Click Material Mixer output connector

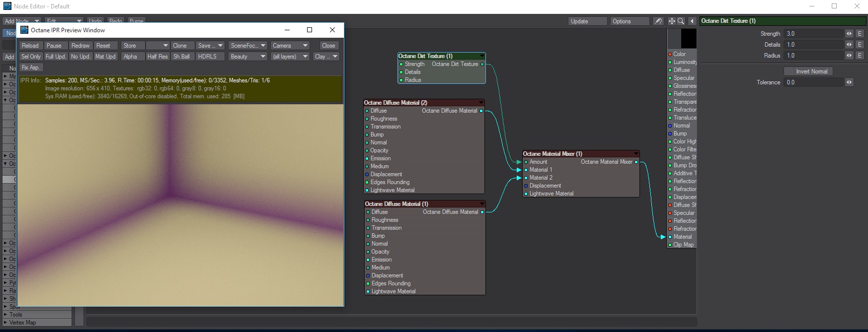[636, 162]
